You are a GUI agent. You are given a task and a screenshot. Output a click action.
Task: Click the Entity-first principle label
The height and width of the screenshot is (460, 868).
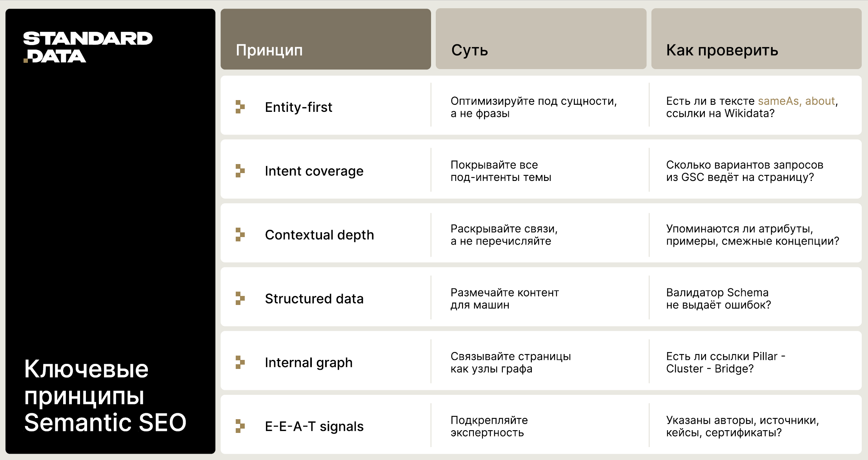click(298, 107)
